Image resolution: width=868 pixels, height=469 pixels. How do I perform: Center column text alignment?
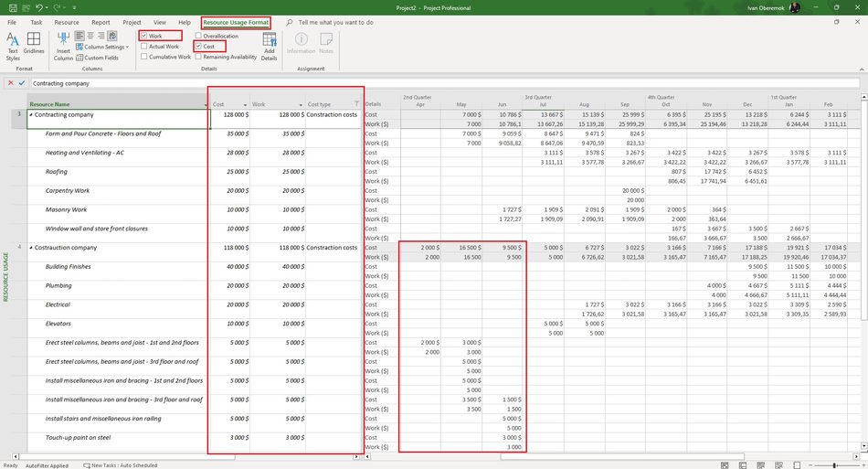[x=90, y=36]
